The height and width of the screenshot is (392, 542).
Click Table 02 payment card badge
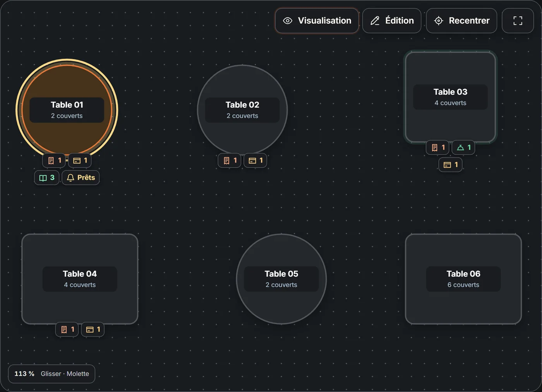[256, 160]
